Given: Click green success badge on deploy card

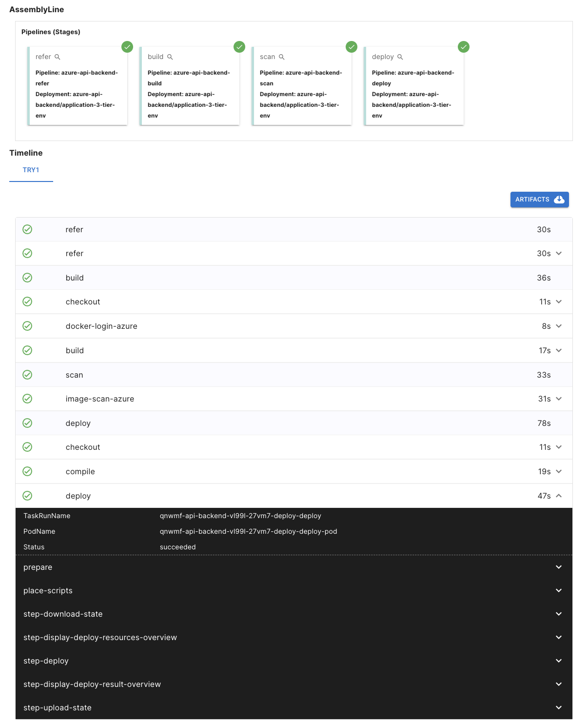Looking at the screenshot, I should click(x=464, y=47).
